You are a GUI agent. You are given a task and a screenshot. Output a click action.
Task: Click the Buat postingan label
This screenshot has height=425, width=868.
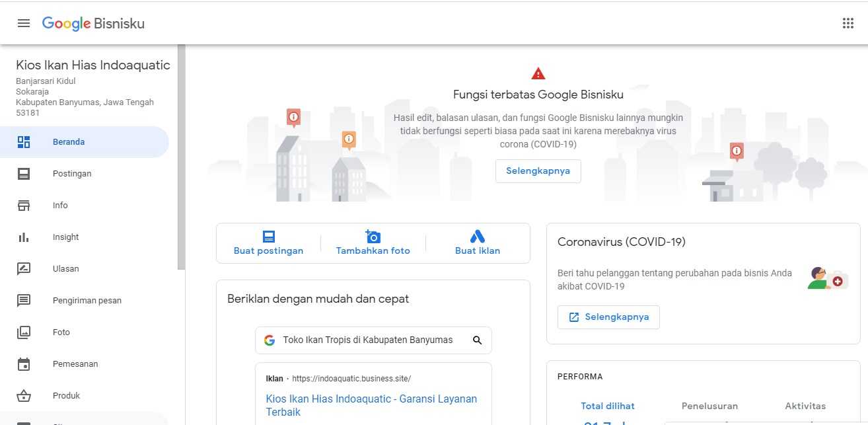click(x=268, y=251)
